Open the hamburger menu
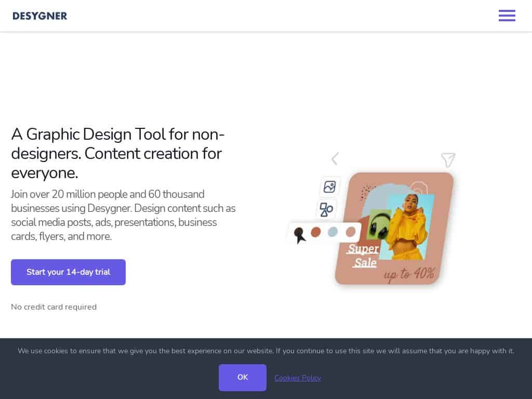This screenshot has width=532, height=399. tap(507, 16)
